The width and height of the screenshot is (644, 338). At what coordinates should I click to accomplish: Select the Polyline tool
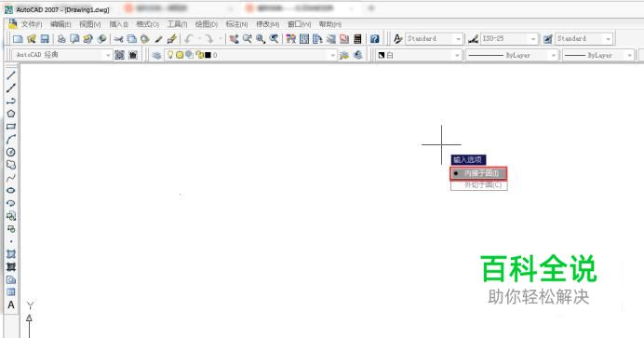(11, 101)
